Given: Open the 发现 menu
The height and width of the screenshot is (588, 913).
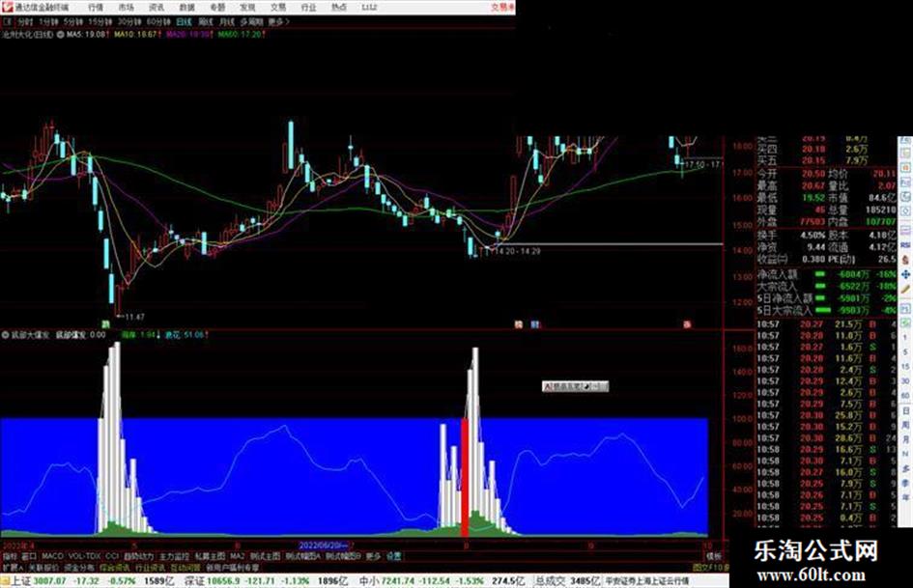Looking at the screenshot, I should pyautogui.click(x=247, y=7).
